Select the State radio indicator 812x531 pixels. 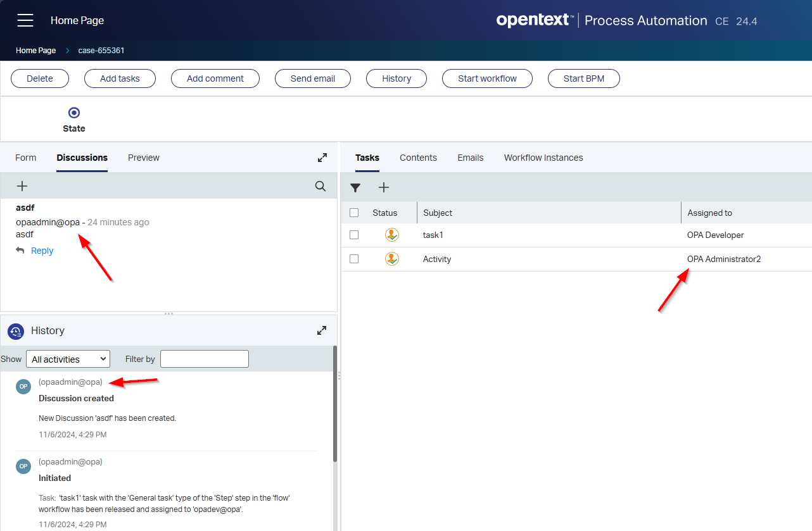[74, 113]
